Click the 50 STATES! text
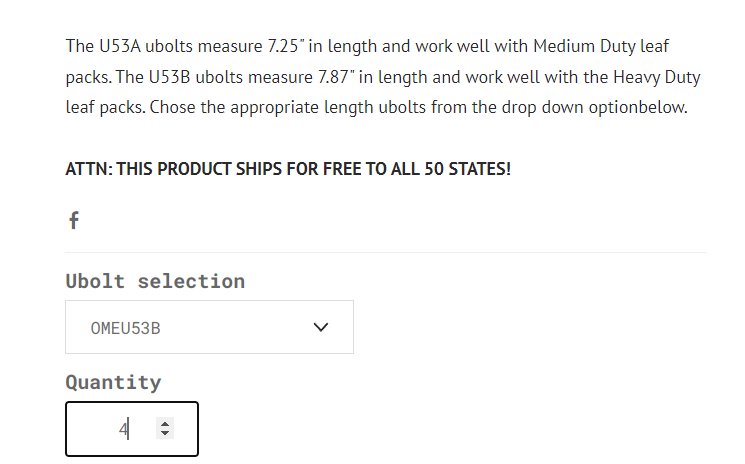This screenshot has width=745, height=464. 468,169
